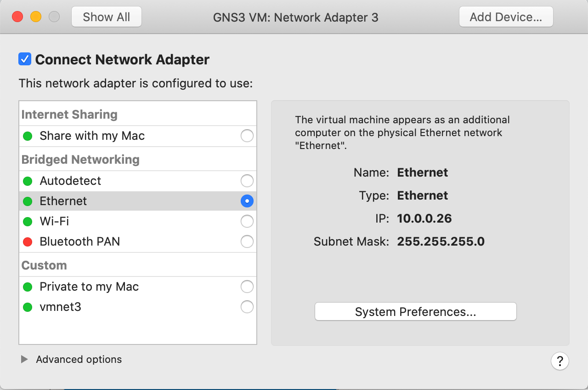Screen dimensions: 588x390
Task: Click the Add Device... button
Action: click(x=506, y=17)
